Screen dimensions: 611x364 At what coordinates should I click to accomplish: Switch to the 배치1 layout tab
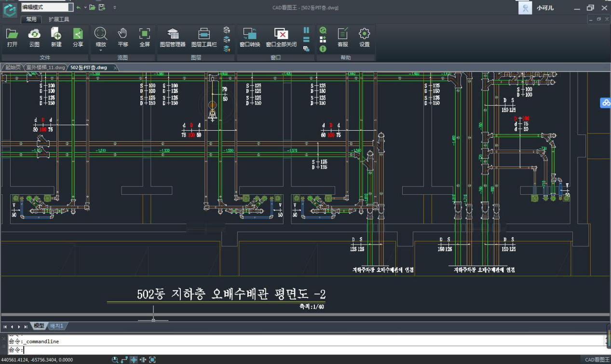coord(57,326)
